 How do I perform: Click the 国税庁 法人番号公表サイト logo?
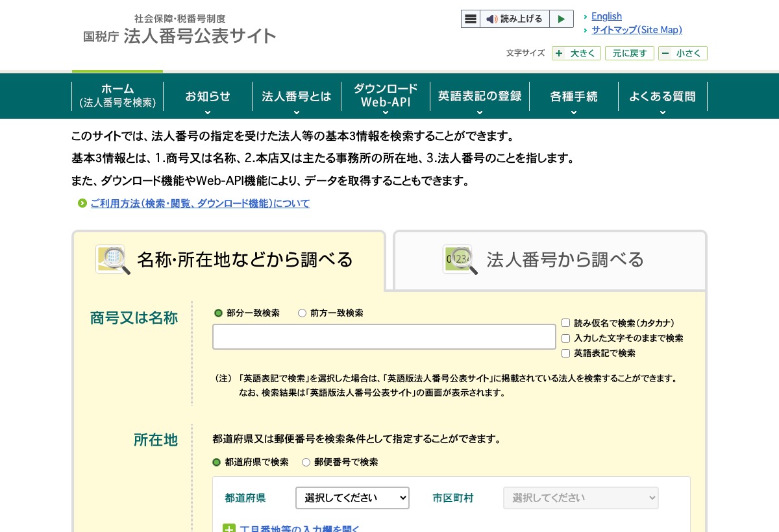click(x=180, y=29)
